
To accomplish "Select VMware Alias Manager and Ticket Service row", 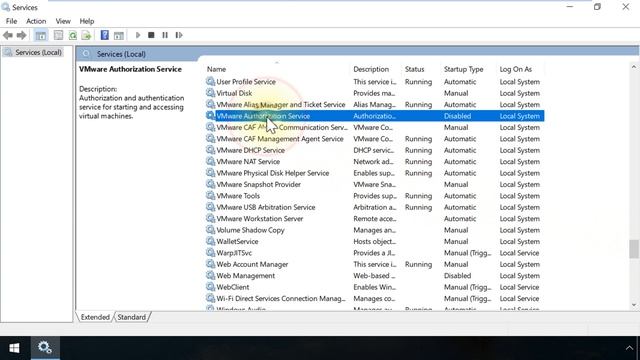I will (x=374, y=104).
